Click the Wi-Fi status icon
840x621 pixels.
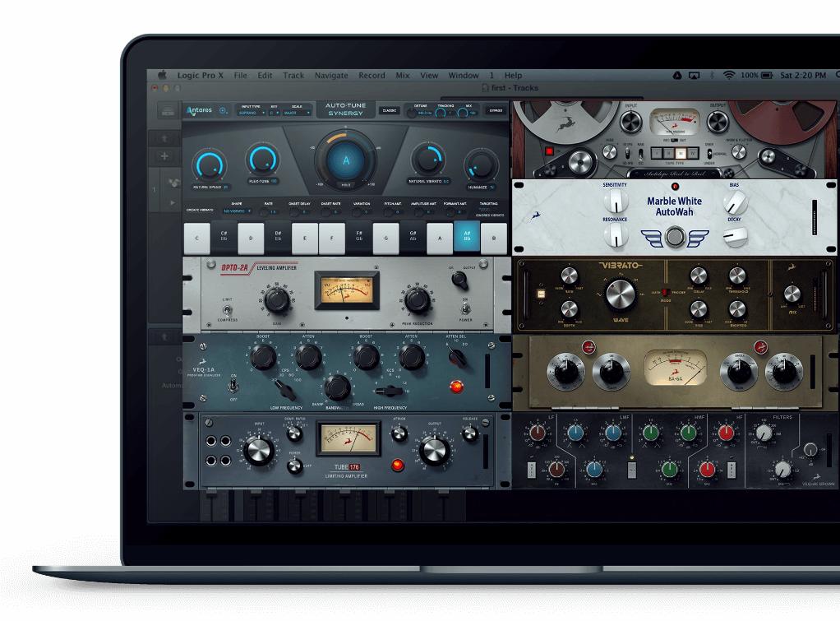point(728,75)
